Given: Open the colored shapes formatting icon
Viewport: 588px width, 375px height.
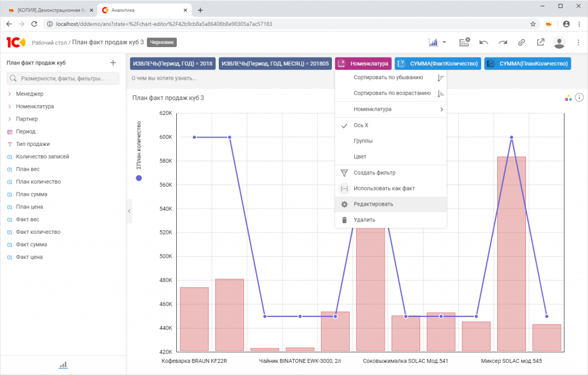Looking at the screenshot, I should pyautogui.click(x=568, y=98).
